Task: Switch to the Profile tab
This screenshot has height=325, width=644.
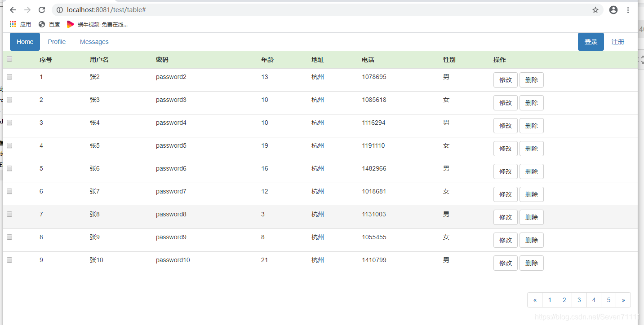Action: [x=56, y=42]
